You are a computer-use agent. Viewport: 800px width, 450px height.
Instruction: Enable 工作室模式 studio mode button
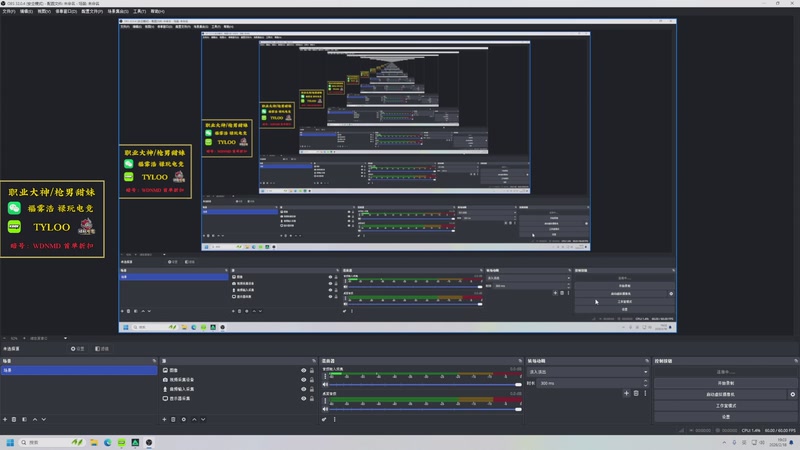pos(726,406)
